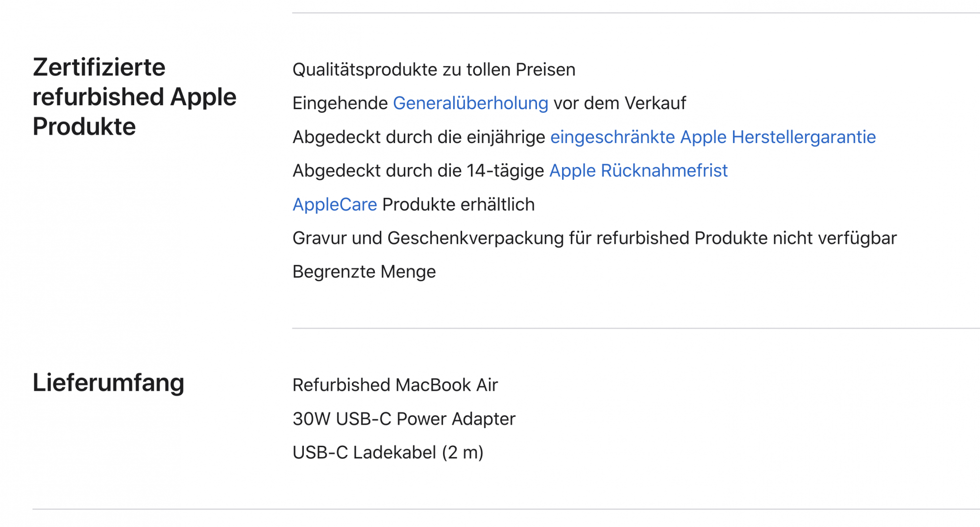The image size is (980, 527).
Task: Click Refurbished MacBook Air text
Action: [395, 385]
